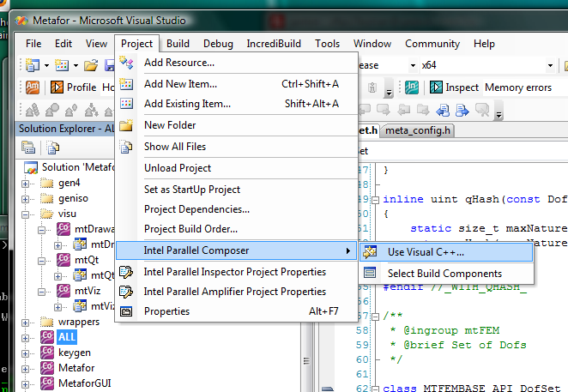Expand the wrappers folder
The image size is (568, 392).
(x=25, y=323)
